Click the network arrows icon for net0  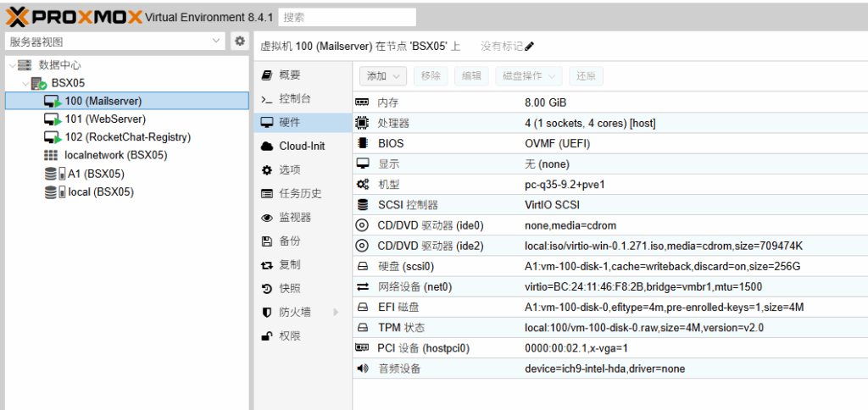point(362,286)
